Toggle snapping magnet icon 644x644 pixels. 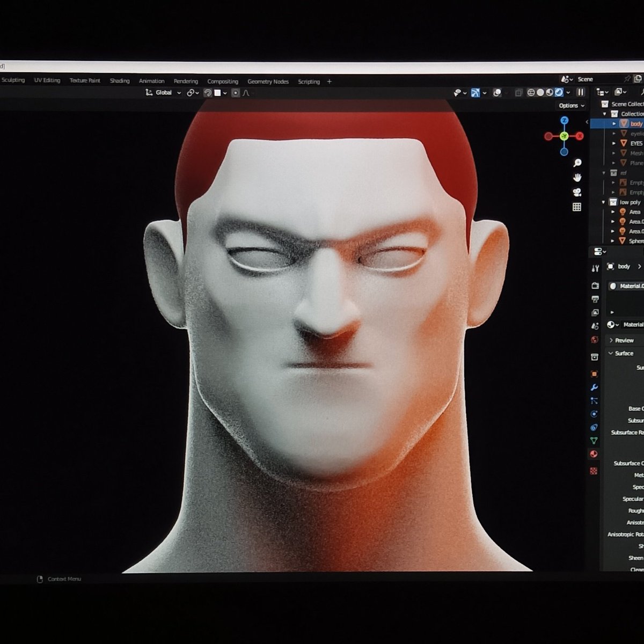[x=208, y=93]
